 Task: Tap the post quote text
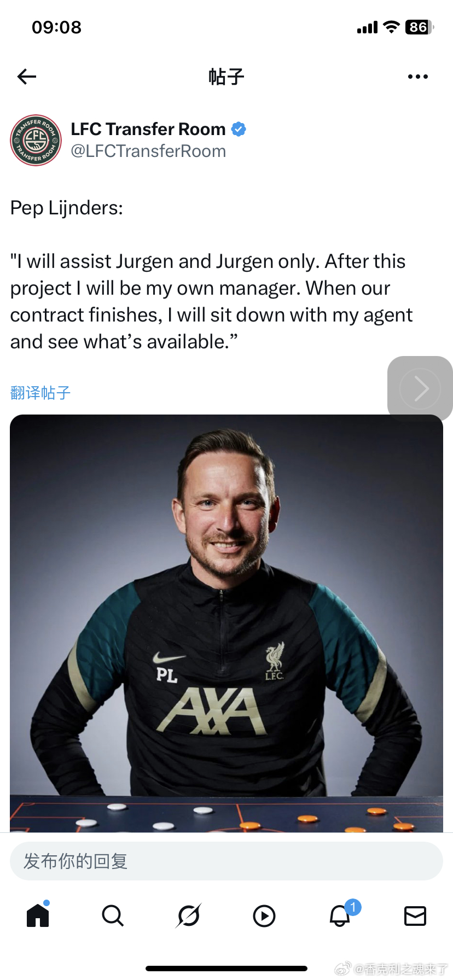[211, 301]
